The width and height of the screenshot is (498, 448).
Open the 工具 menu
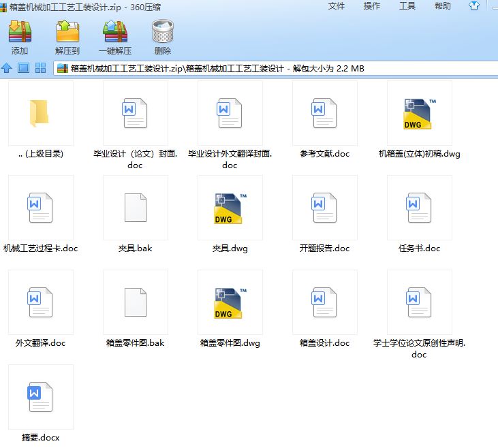coord(407,5)
